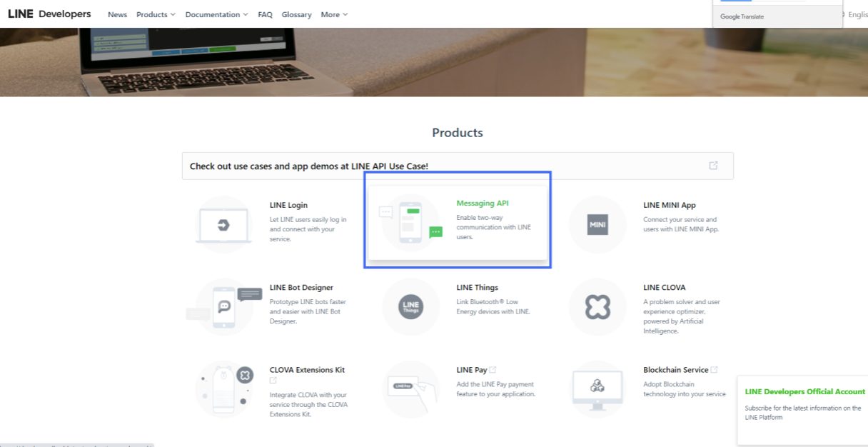Click the laptop hero banner image
The width and height of the screenshot is (868, 447).
pos(434,62)
